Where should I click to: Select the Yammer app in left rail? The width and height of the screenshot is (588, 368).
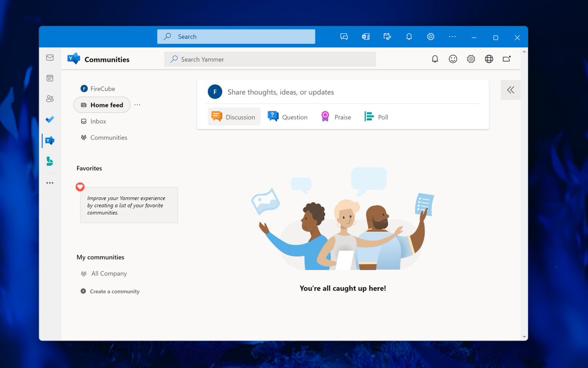[x=49, y=140]
